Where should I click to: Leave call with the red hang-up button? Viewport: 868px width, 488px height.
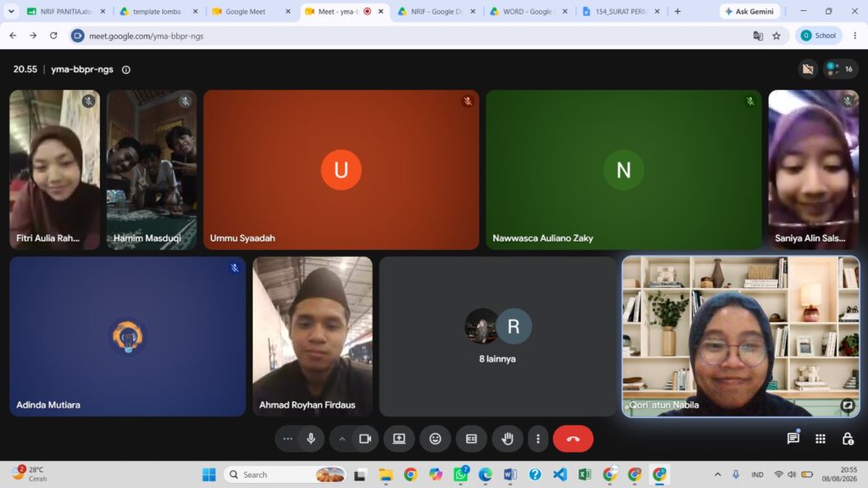573,439
